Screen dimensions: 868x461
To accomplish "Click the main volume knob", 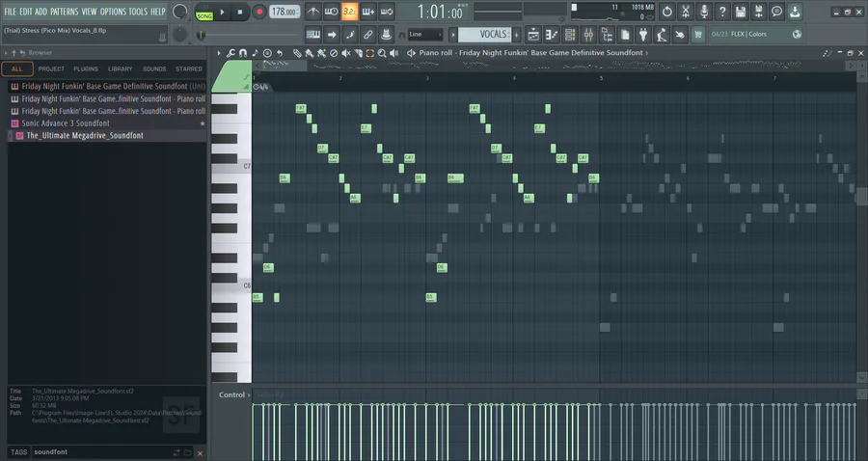I will (x=179, y=11).
